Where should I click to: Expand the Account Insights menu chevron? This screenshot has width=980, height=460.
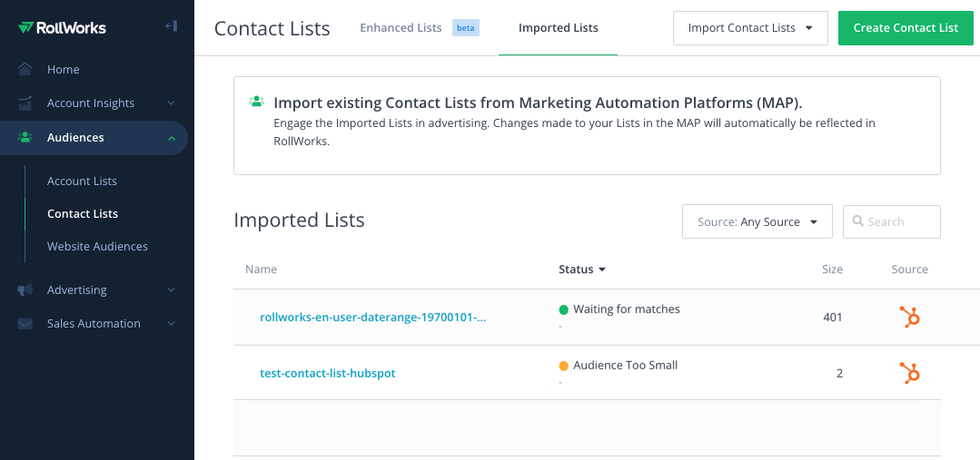pos(172,103)
